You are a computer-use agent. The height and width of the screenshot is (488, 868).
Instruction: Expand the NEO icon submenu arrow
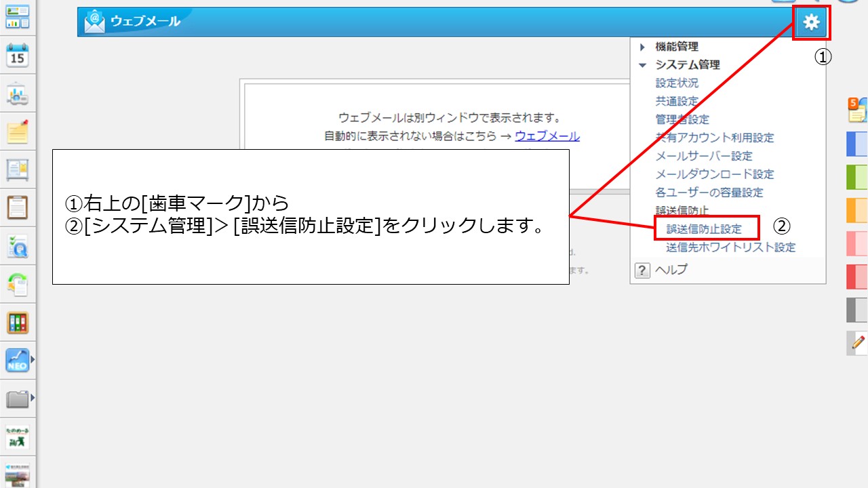pyautogui.click(x=32, y=360)
